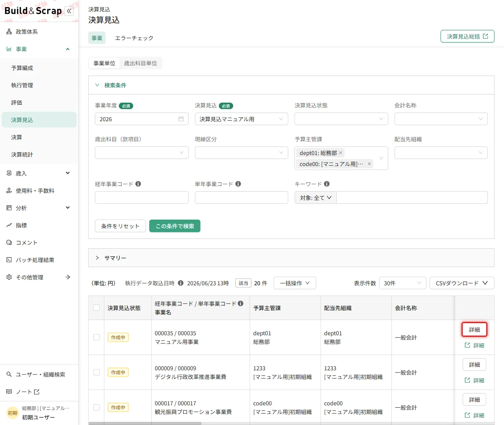504x425 pixels.
Task: Check the 観光振興プロモーション事業費 row checkbox
Action: [96, 407]
